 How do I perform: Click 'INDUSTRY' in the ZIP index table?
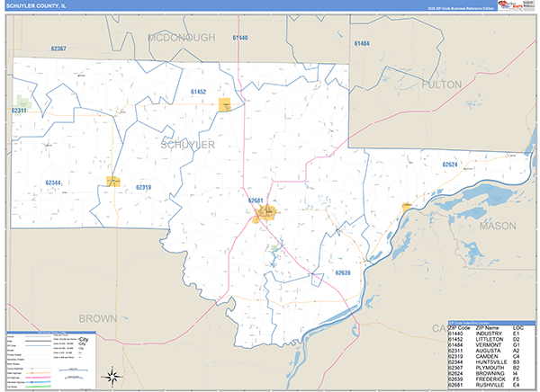489,334
